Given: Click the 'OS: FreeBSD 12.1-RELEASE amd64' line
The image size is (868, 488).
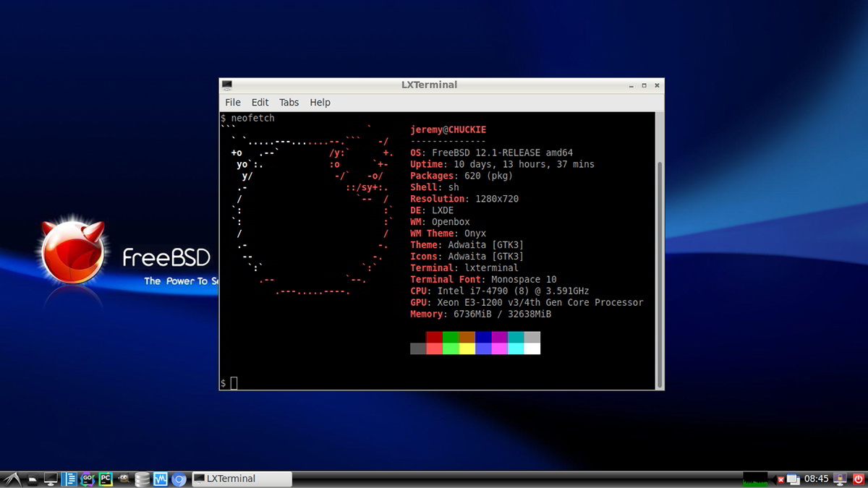Looking at the screenshot, I should click(492, 153).
